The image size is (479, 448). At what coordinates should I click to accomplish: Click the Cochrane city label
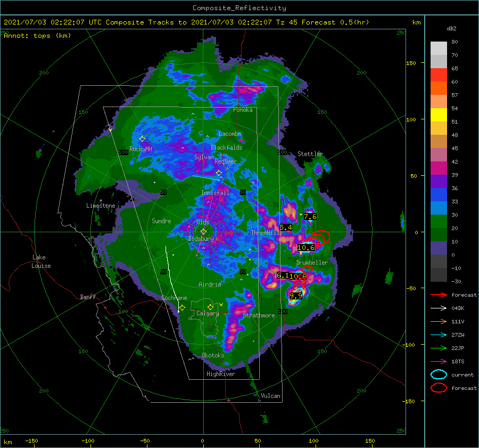[174, 298]
